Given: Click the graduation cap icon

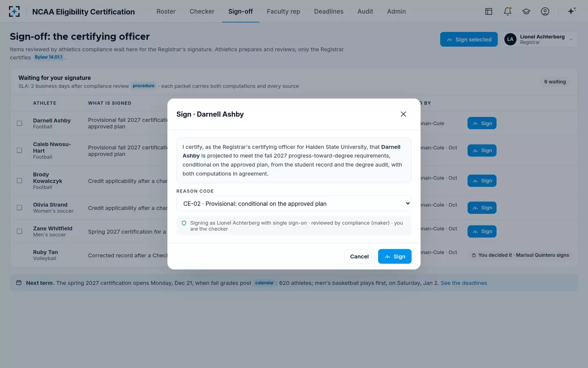Looking at the screenshot, I should (x=526, y=11).
